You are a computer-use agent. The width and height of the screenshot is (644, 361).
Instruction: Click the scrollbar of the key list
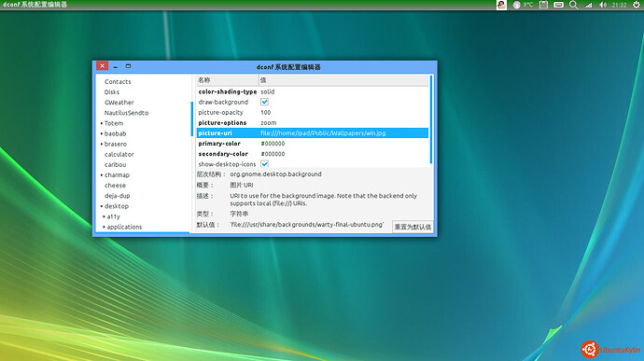(x=431, y=119)
